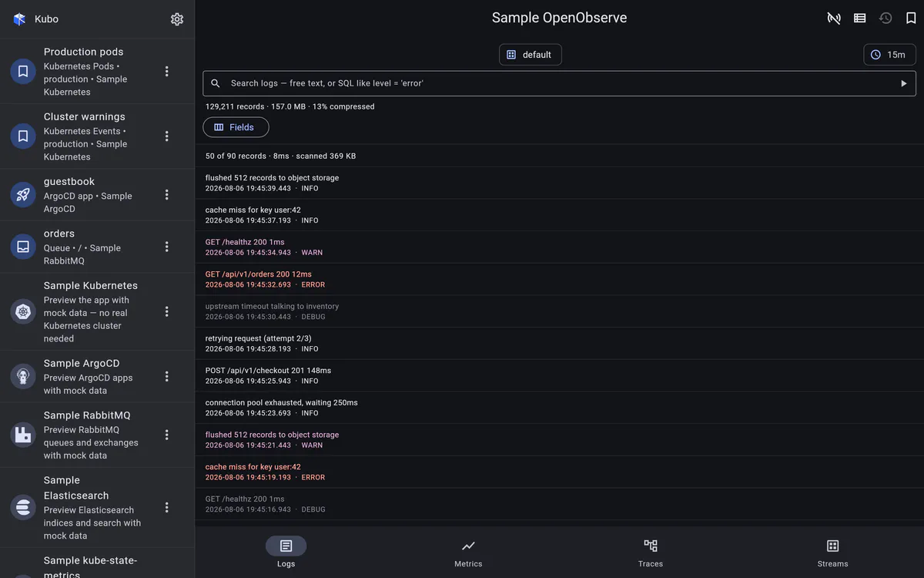Click the Sample OpenObserve title
This screenshot has width=924, height=578.
[559, 18]
